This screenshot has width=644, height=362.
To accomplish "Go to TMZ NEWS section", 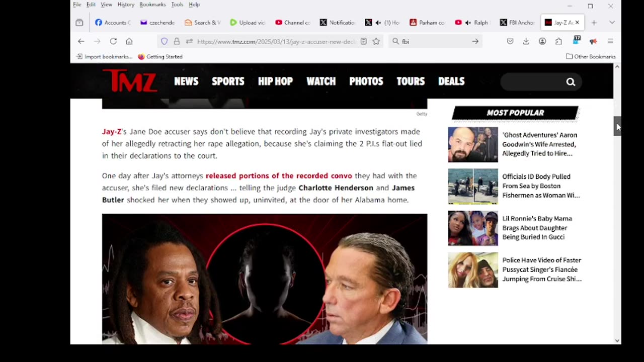I will coord(186,81).
